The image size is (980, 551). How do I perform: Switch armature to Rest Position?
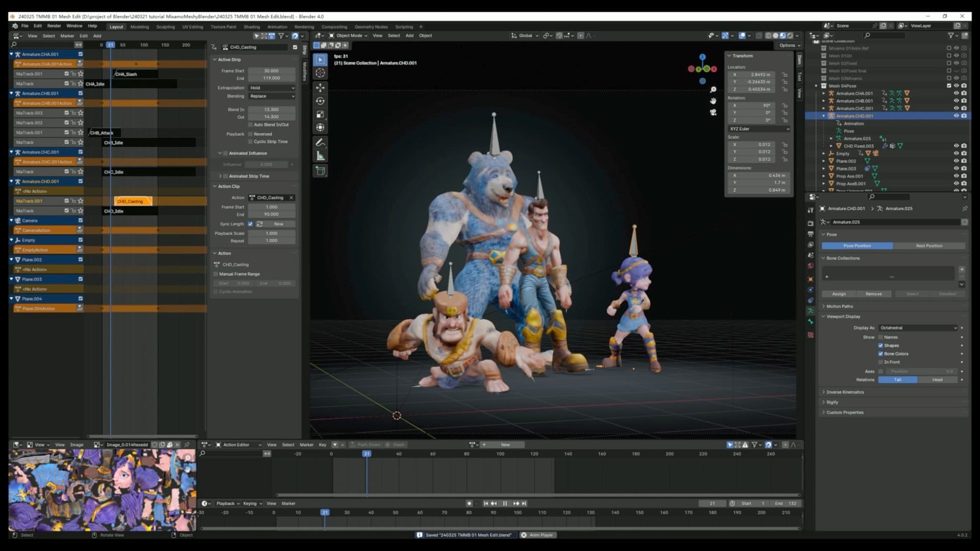click(x=930, y=245)
